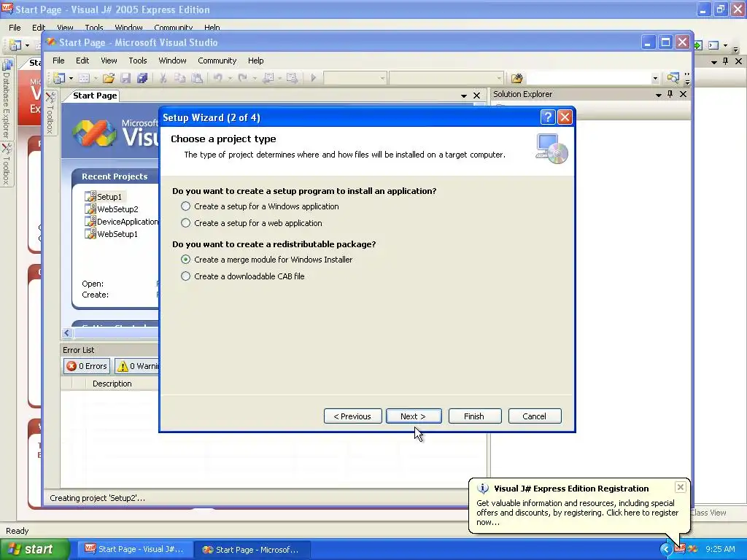This screenshot has width=747, height=560.
Task: Open the Undo history dropdown arrow
Action: pyautogui.click(x=230, y=78)
